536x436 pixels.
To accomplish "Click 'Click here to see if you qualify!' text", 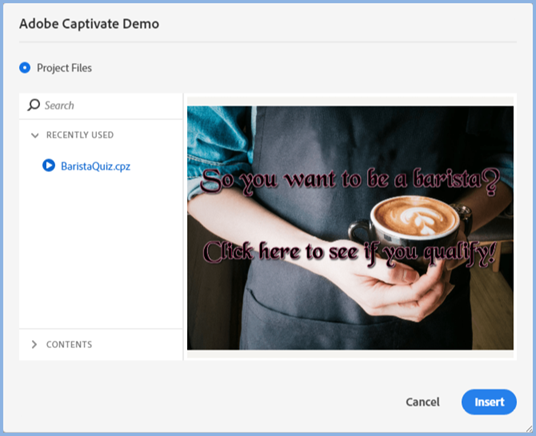I will click(x=349, y=253).
